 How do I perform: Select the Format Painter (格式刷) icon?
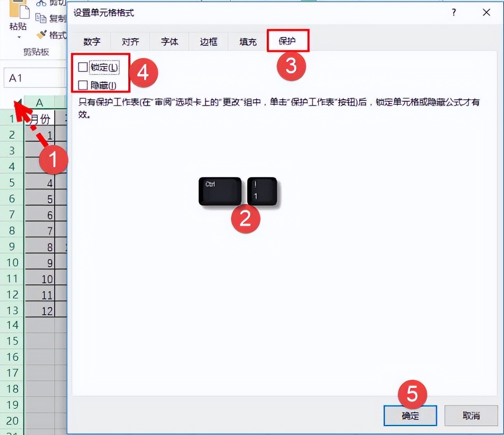click(x=41, y=35)
